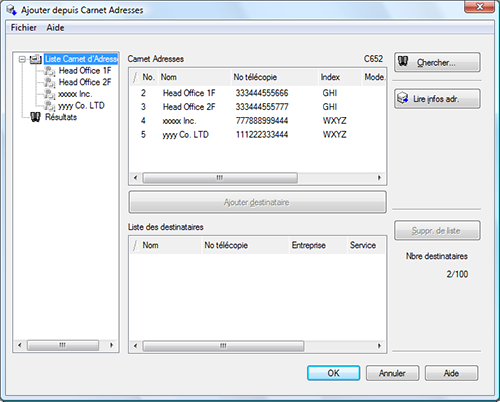This screenshot has width=500, height=402.
Task: Click the right arrow of tree panel scrollbar
Action: (112, 345)
